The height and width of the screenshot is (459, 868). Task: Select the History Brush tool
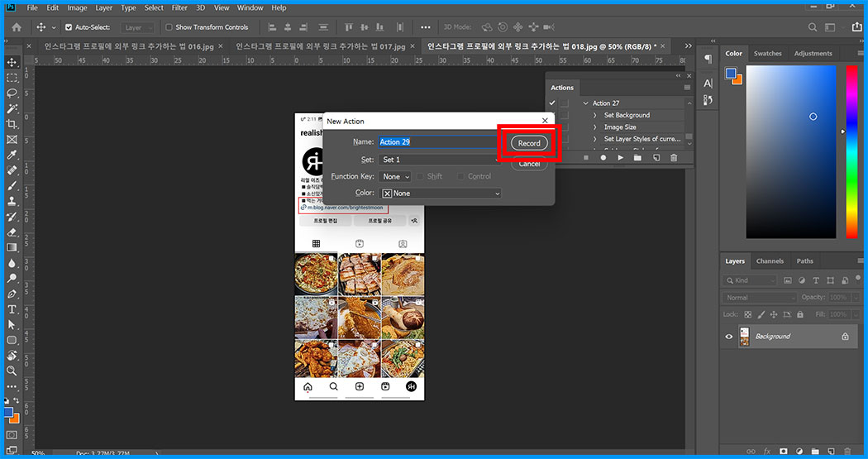pos(12,217)
